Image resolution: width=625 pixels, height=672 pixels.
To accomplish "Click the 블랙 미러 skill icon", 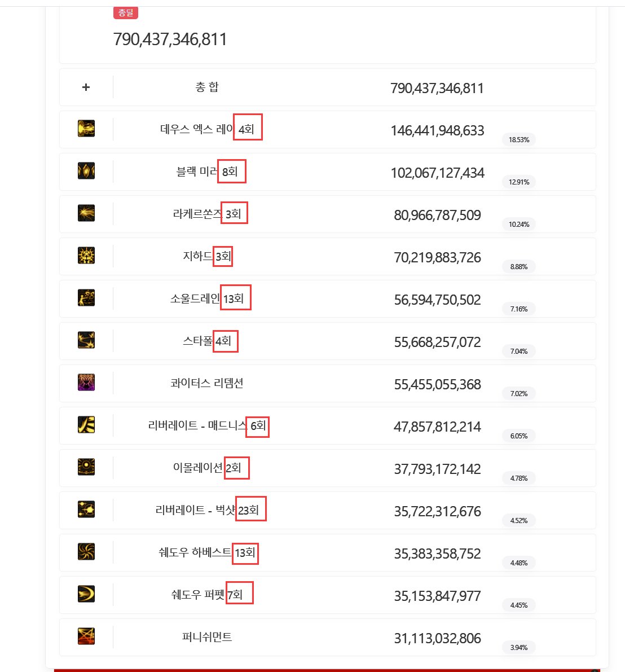I will tap(86, 171).
